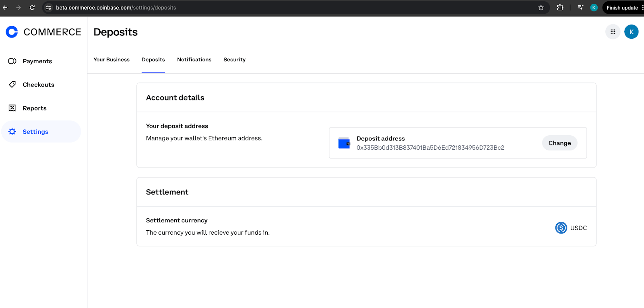This screenshot has height=308, width=644.
Task: Click the blue wallet icon
Action: pos(344,143)
